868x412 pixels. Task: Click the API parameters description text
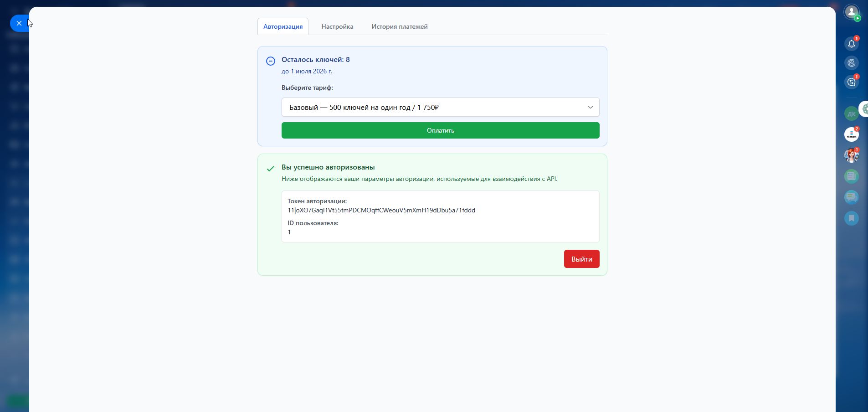click(420, 179)
